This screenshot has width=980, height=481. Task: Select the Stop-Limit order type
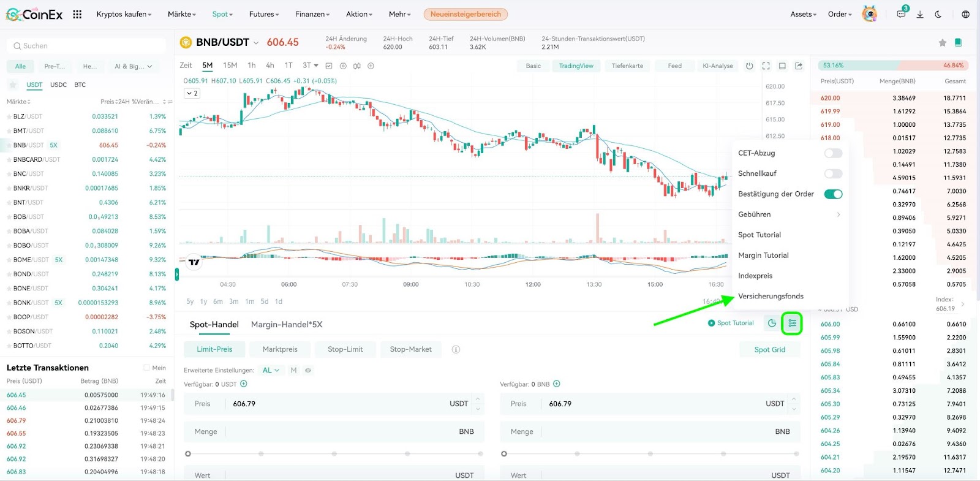(x=345, y=349)
